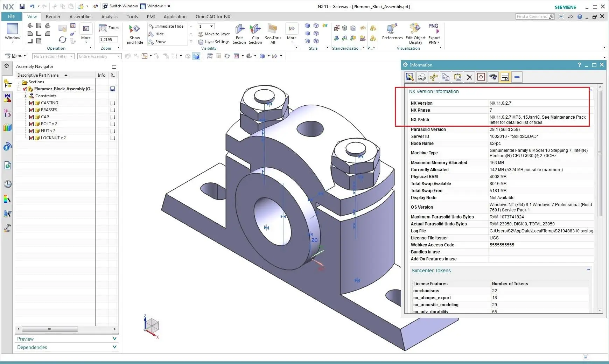Click the zoom scale value field

(108, 40)
